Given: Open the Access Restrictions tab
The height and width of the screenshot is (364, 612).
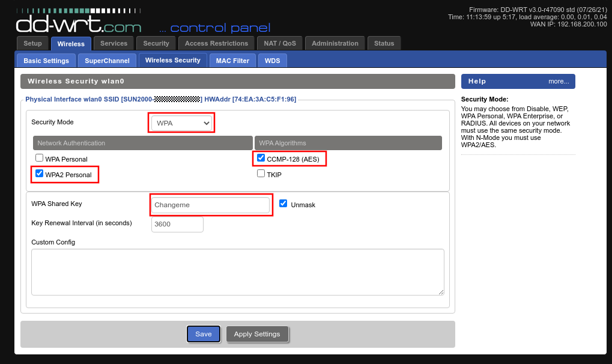Looking at the screenshot, I should tap(216, 43).
